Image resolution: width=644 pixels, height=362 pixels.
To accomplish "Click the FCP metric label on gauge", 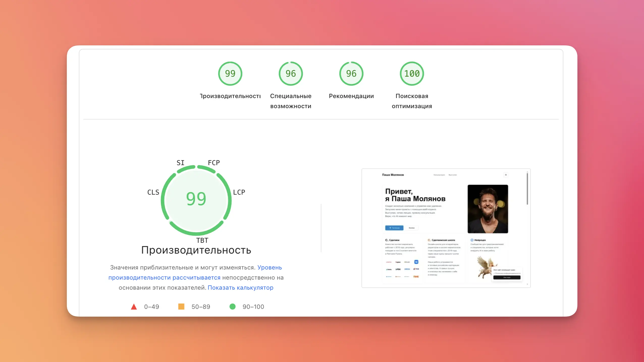I will click(214, 163).
